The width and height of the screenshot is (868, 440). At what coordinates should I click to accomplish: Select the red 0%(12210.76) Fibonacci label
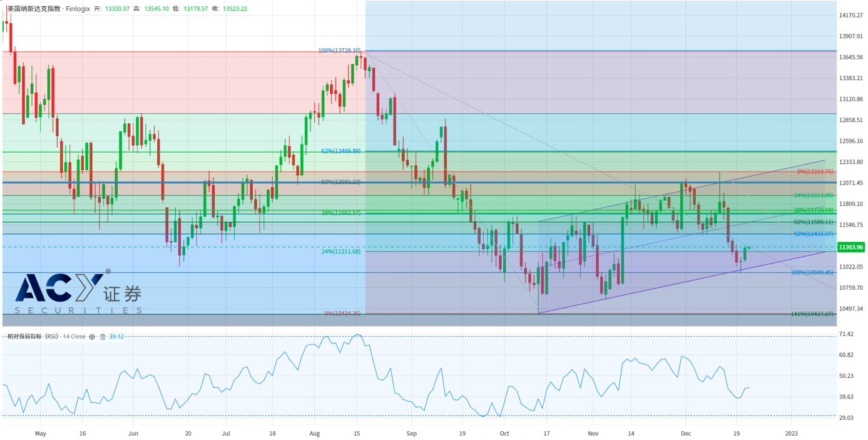[815, 171]
